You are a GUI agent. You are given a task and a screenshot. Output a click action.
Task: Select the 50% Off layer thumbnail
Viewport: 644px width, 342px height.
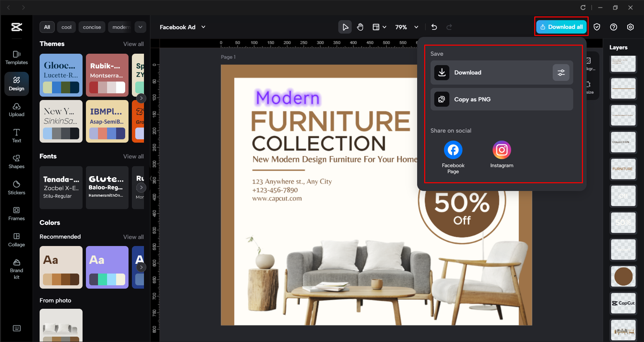click(x=623, y=223)
